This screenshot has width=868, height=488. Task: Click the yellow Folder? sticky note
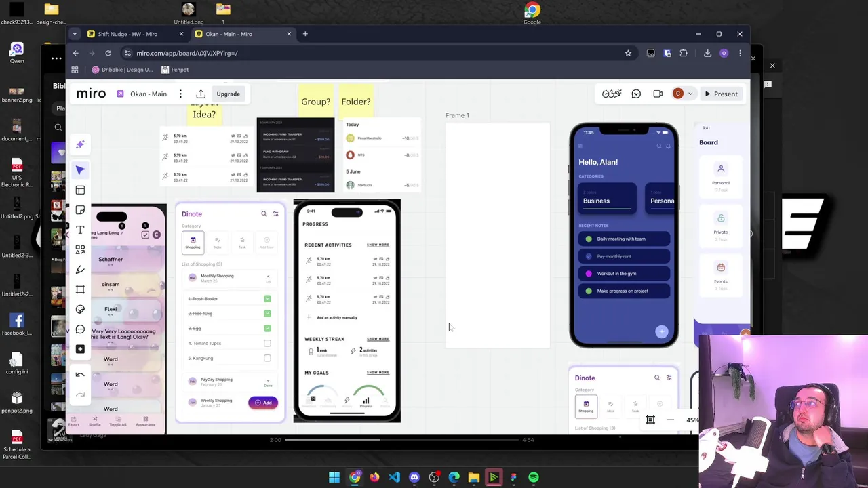pos(356,101)
